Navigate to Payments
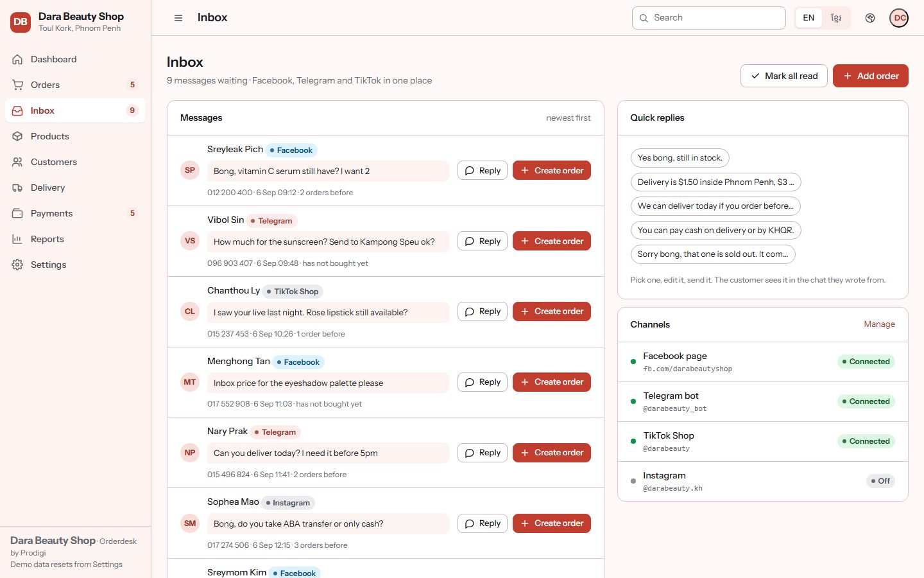 coord(75,213)
